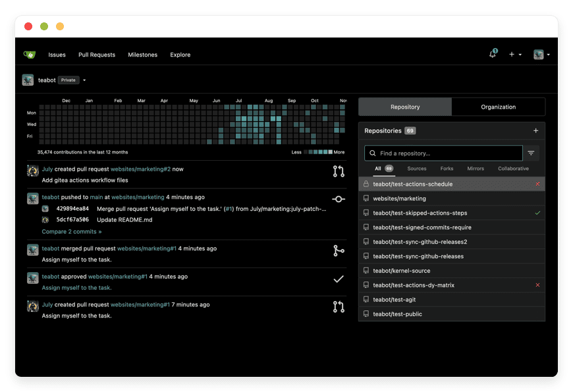
Task: Click pull request icon on marketing#1 created activity
Action: (x=339, y=307)
